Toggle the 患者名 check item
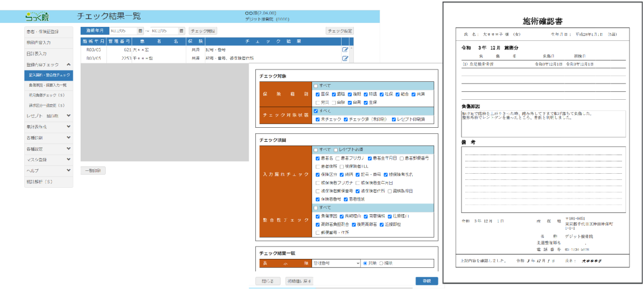Screen dimensions: 644x292 (316, 159)
